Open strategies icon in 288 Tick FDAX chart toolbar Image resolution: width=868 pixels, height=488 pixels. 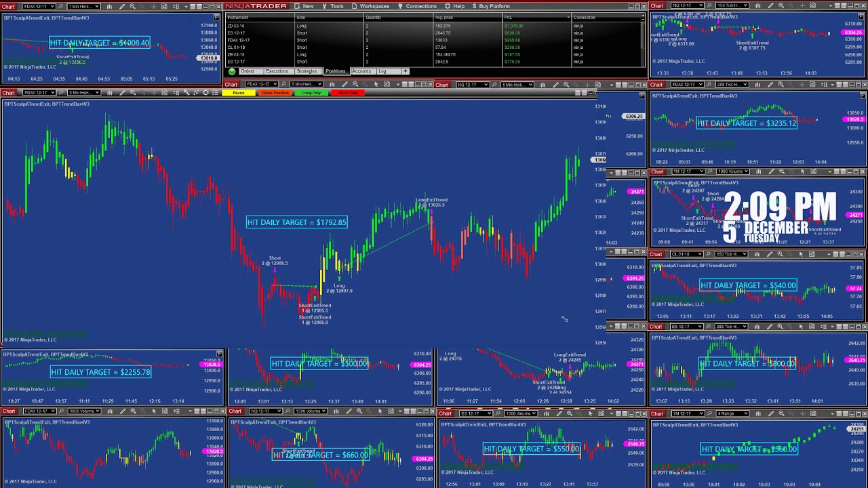825,85
